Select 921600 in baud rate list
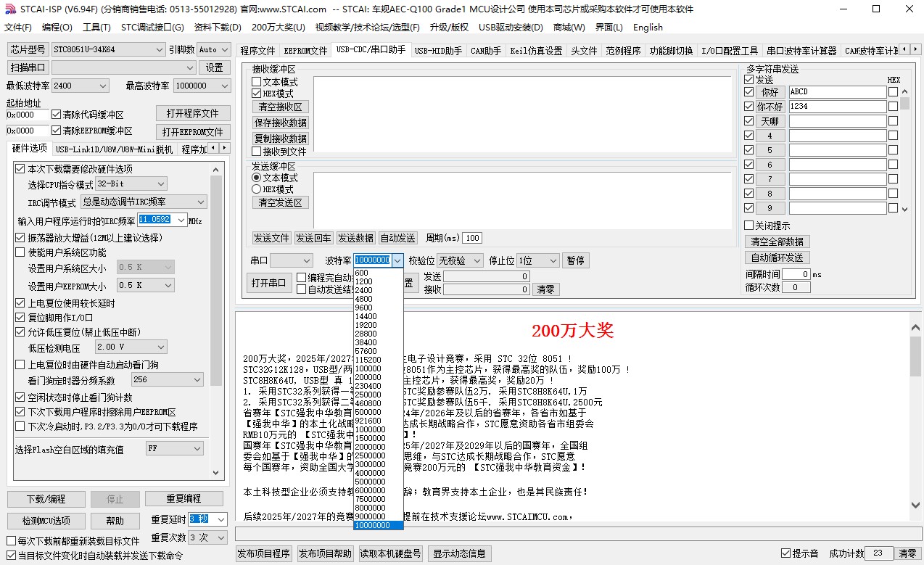 tap(378, 421)
